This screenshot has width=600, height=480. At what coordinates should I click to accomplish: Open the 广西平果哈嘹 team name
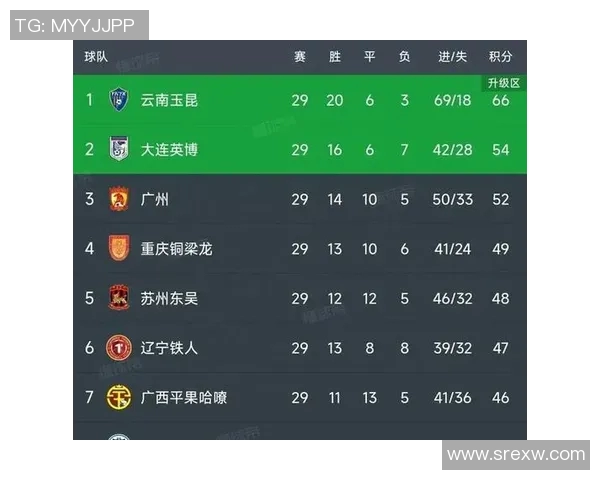[183, 397]
